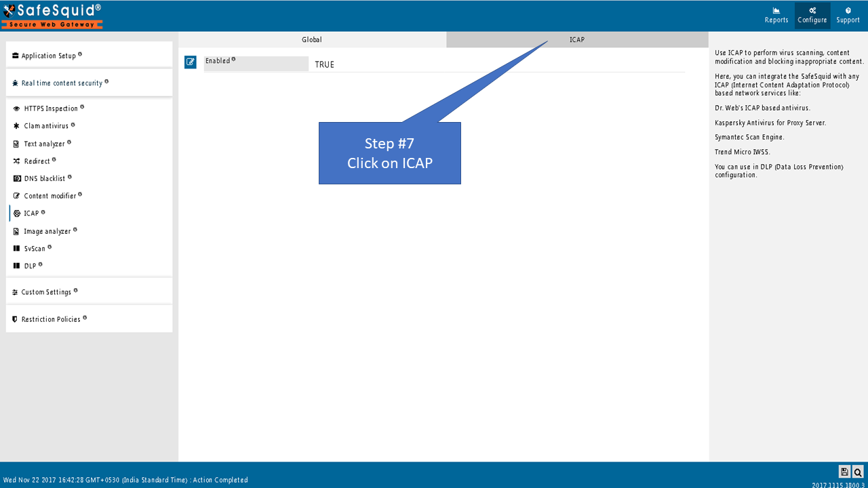Expand the Restriction Policies section
This screenshot has width=868, height=488.
[x=51, y=319]
